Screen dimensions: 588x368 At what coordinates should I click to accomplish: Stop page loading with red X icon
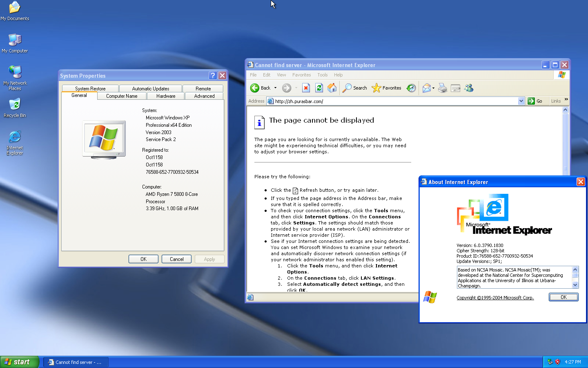pos(306,88)
